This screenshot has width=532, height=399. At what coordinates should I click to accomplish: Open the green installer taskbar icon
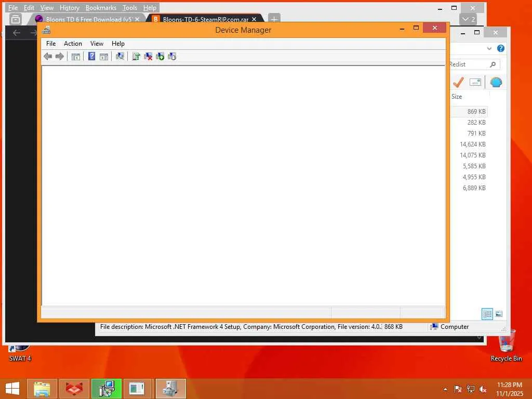pos(107,389)
